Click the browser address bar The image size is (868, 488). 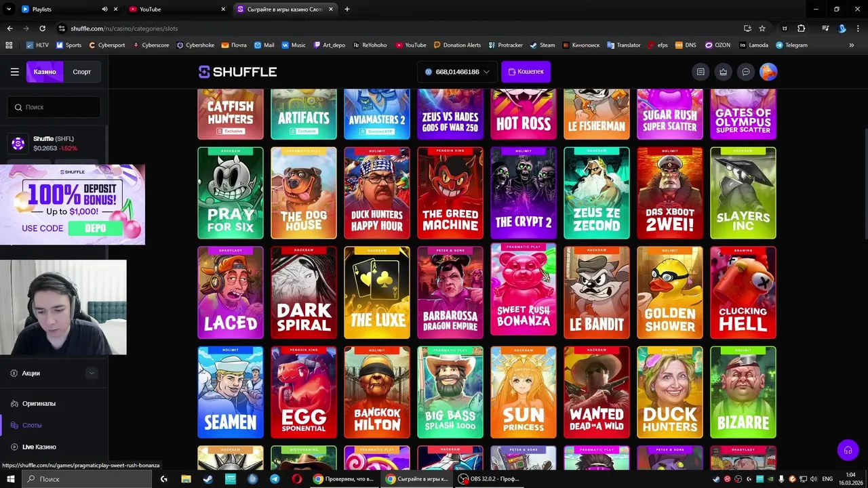coord(400,28)
